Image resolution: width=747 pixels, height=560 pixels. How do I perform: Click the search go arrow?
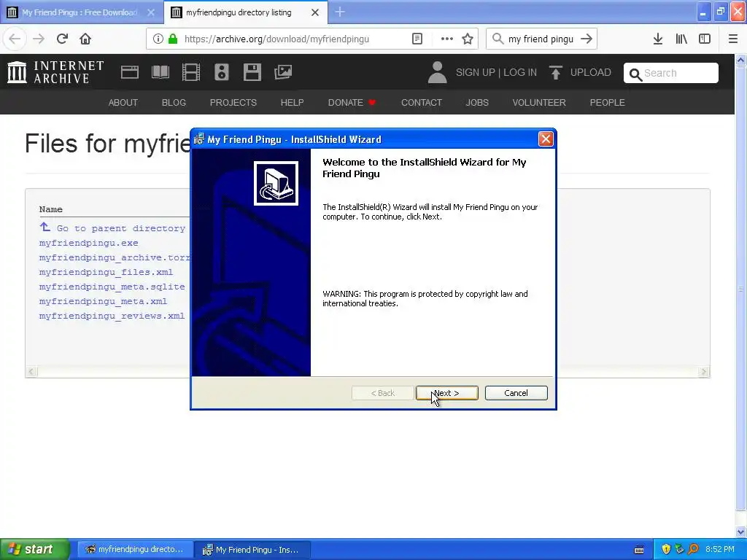tap(587, 39)
